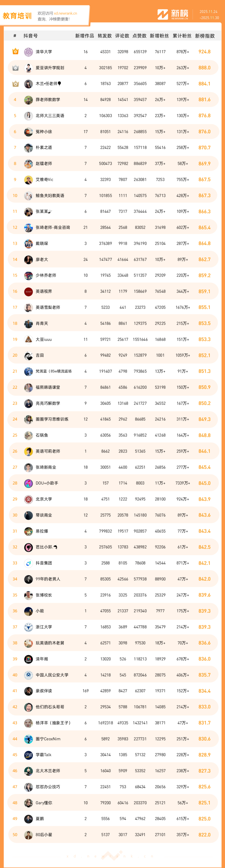Click the 累计粉丝 column header

pos(182,36)
